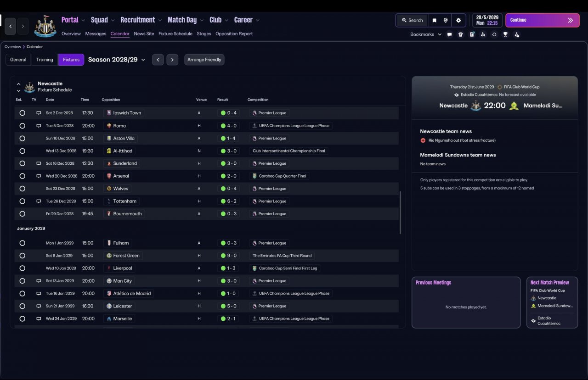Open the Opposition Report sub-tab
Viewport: 588px width, 380px height.
pyautogui.click(x=234, y=34)
